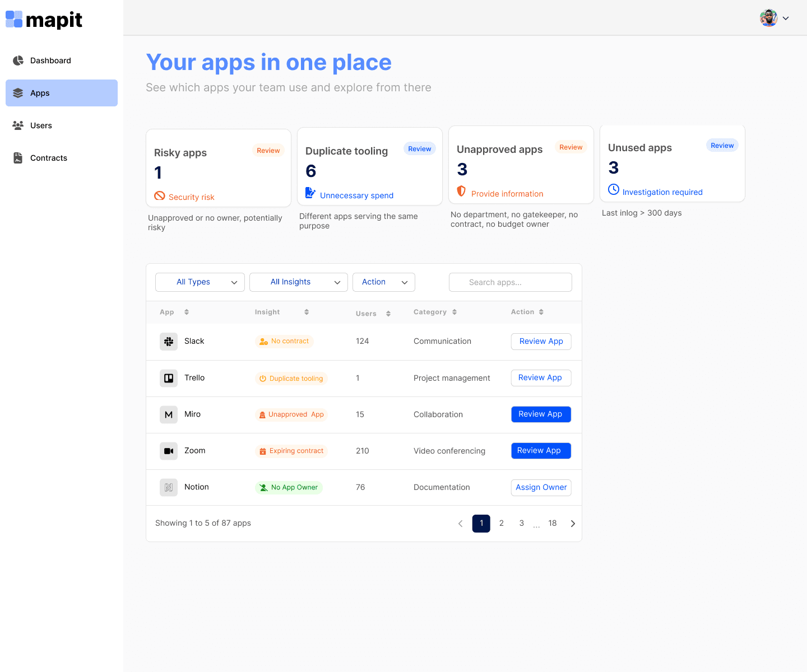Click the Unnecessary spend document icon

[x=310, y=193]
